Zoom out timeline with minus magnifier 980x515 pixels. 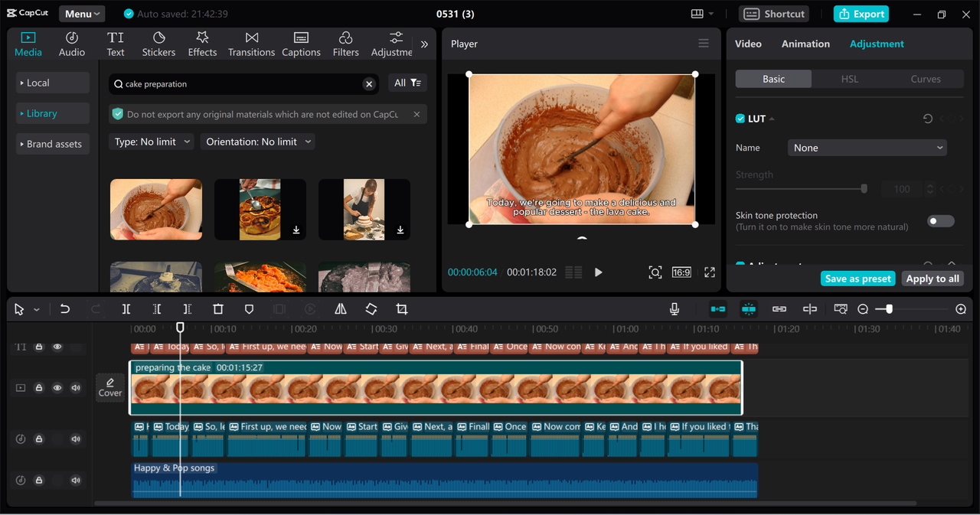click(863, 309)
